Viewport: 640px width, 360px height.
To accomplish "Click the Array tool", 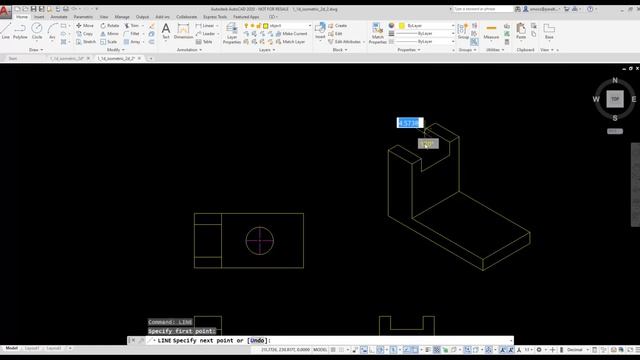I will (x=132, y=42).
